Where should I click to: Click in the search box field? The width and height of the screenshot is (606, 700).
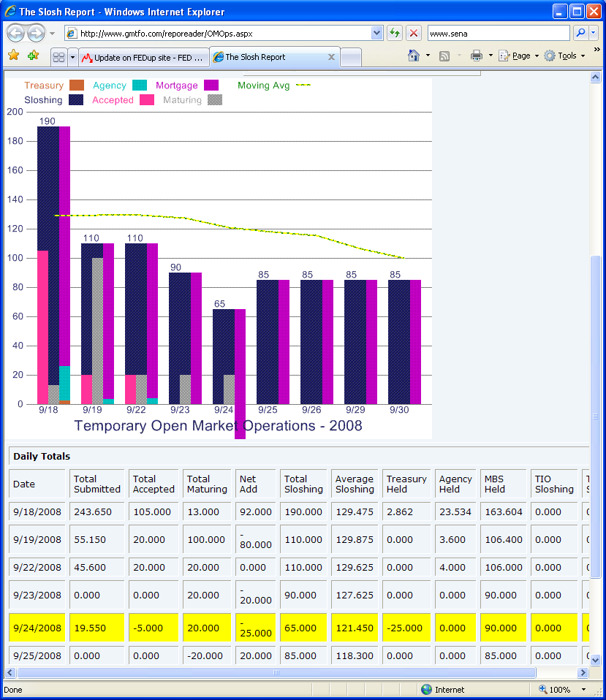click(x=497, y=33)
